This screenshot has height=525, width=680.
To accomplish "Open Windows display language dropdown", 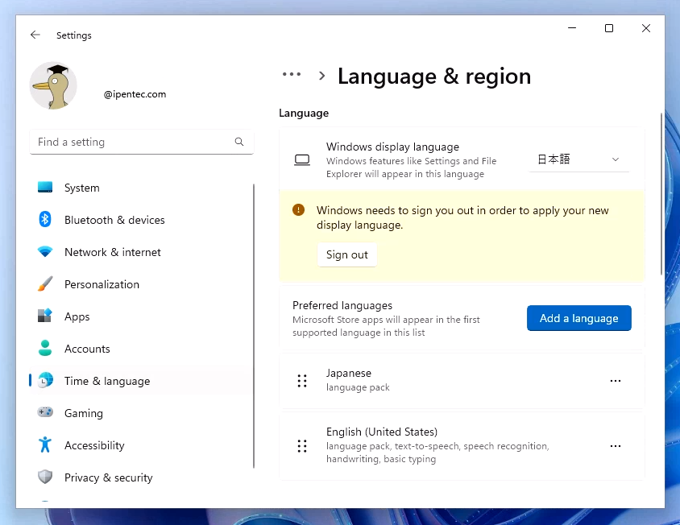I will click(x=579, y=160).
